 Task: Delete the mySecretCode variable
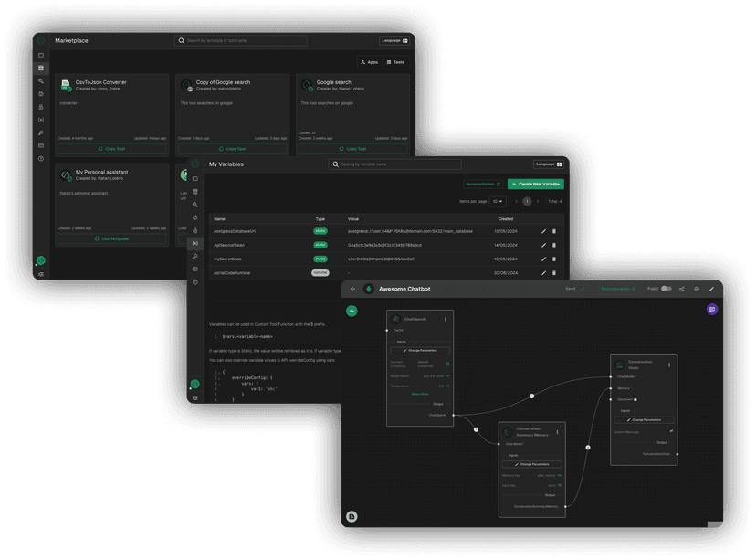554,259
